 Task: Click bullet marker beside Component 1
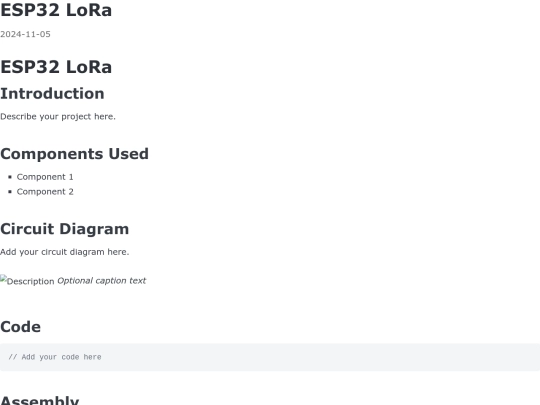point(10,177)
